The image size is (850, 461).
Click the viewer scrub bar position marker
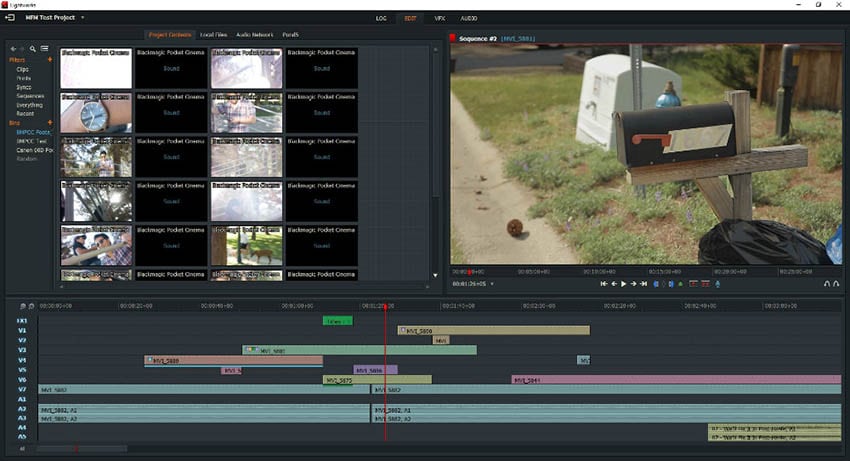469,272
